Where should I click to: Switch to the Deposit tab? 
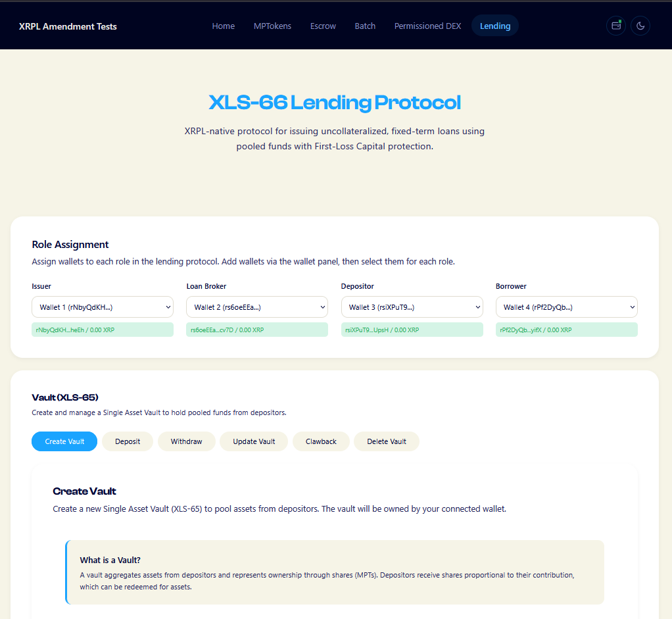tap(128, 441)
